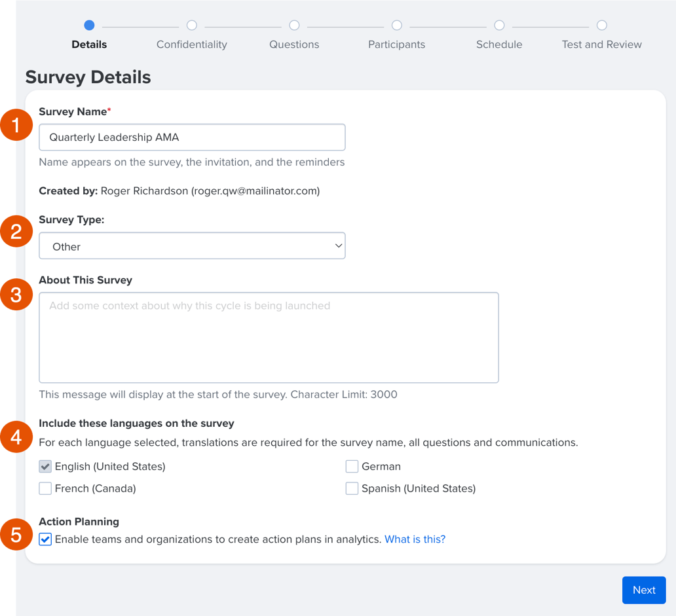Click the Questions step circle indicator

click(x=294, y=26)
